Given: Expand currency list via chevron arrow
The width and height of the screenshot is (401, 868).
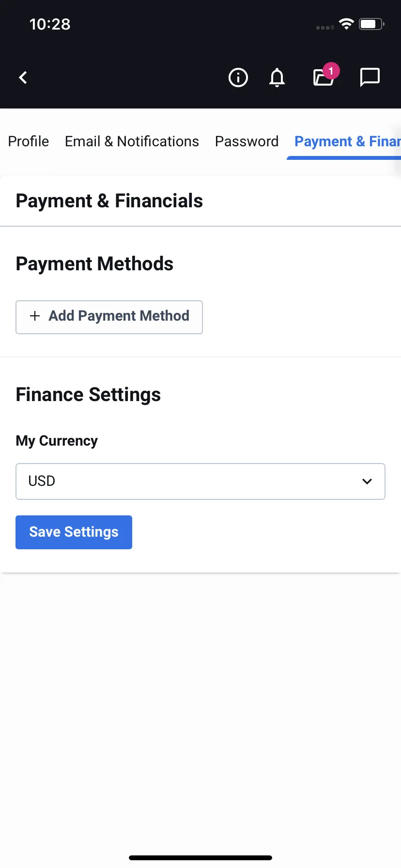Looking at the screenshot, I should [x=367, y=481].
